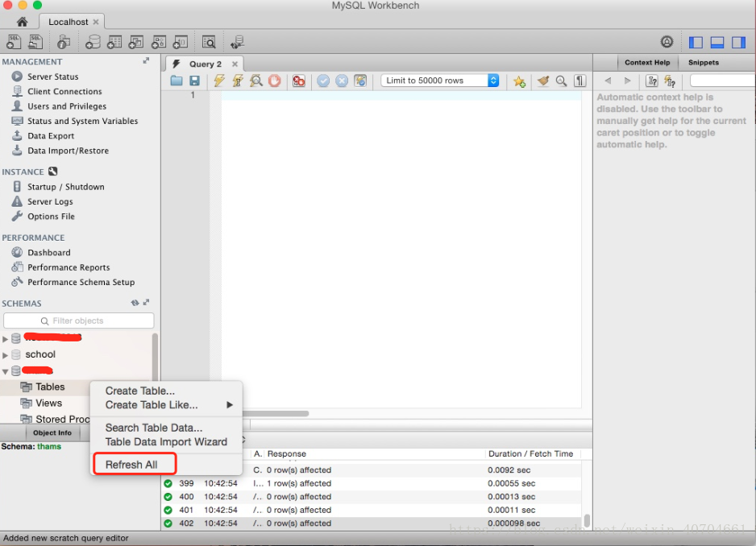Viewport: 756px width, 546px height.
Task: Open Create Table Like... submenu
Action: pos(166,405)
